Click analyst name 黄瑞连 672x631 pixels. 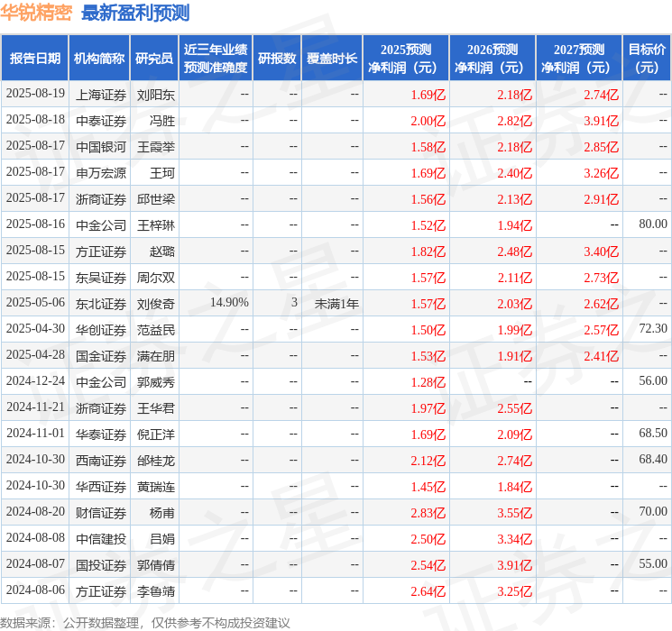pyautogui.click(x=155, y=487)
